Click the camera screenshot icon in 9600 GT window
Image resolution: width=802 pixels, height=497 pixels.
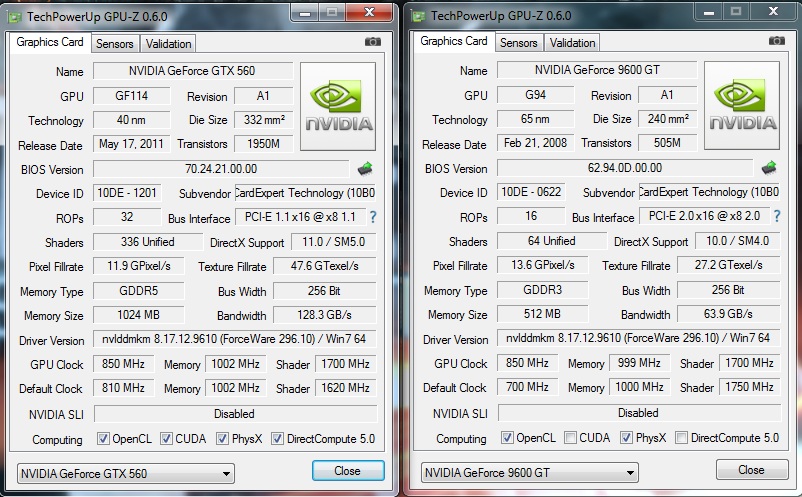pos(776,40)
